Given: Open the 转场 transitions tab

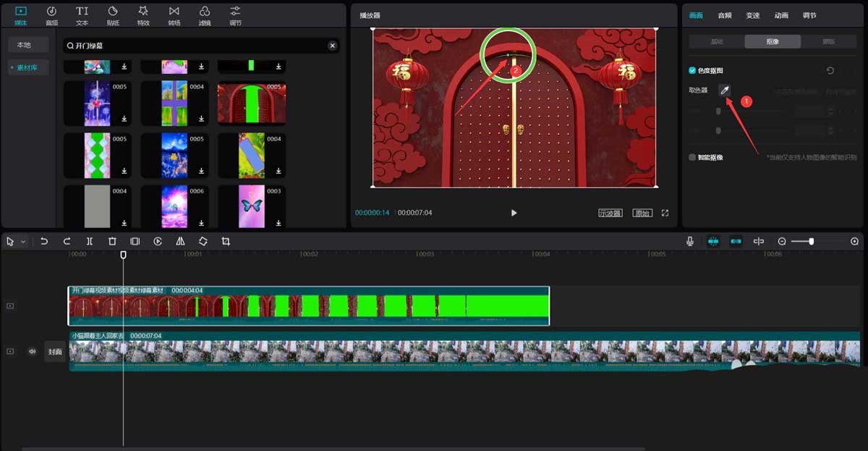Looking at the screenshot, I should (174, 15).
